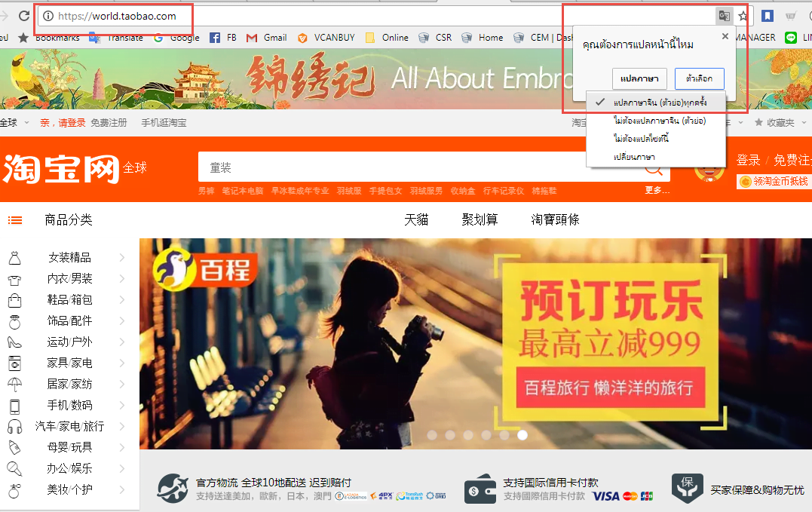Click the 登录 link in orange header
This screenshot has width=812, height=512.
tap(749, 161)
